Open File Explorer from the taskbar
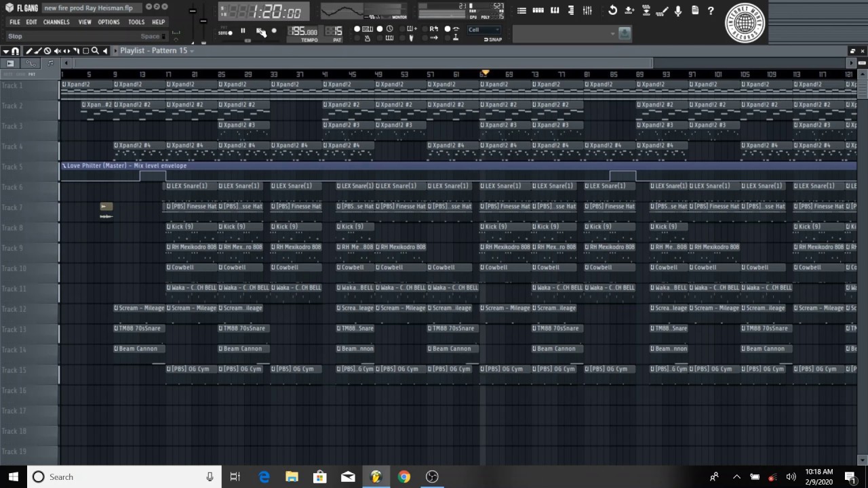Screen dimensions: 868x488 click(x=292, y=476)
